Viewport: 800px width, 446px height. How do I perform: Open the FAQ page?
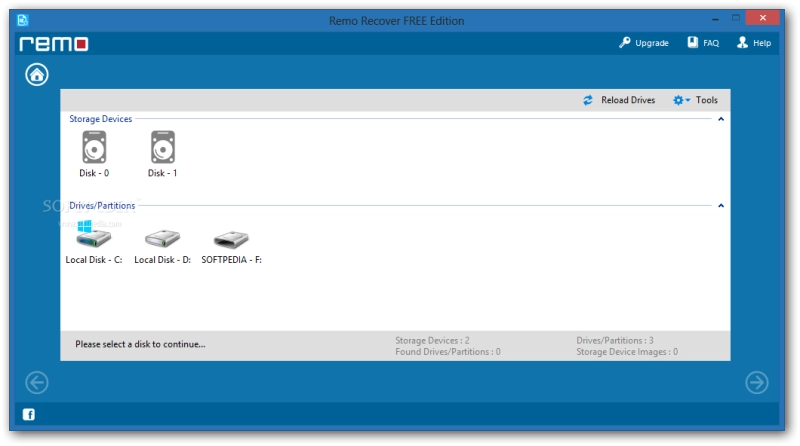[703, 43]
